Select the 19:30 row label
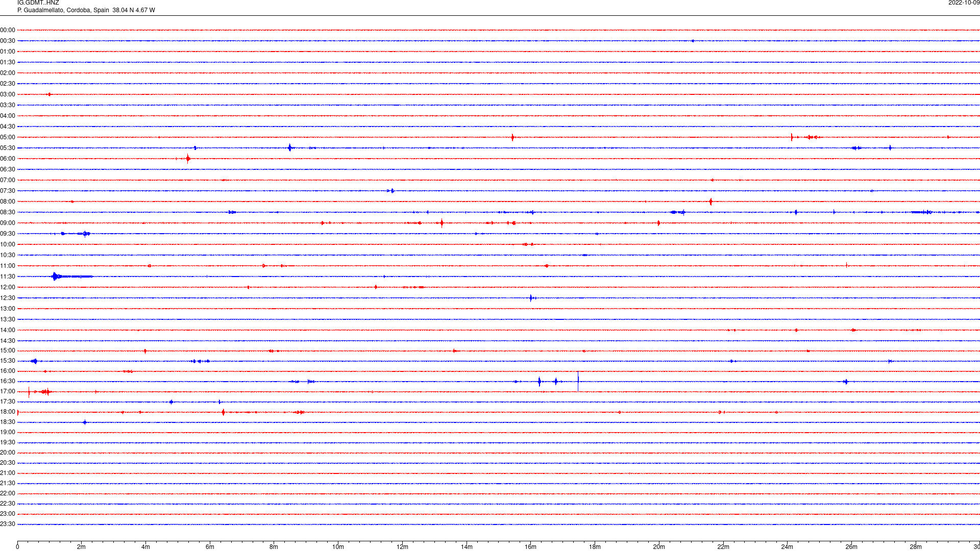Image resolution: width=980 pixels, height=551 pixels. tap(8, 442)
